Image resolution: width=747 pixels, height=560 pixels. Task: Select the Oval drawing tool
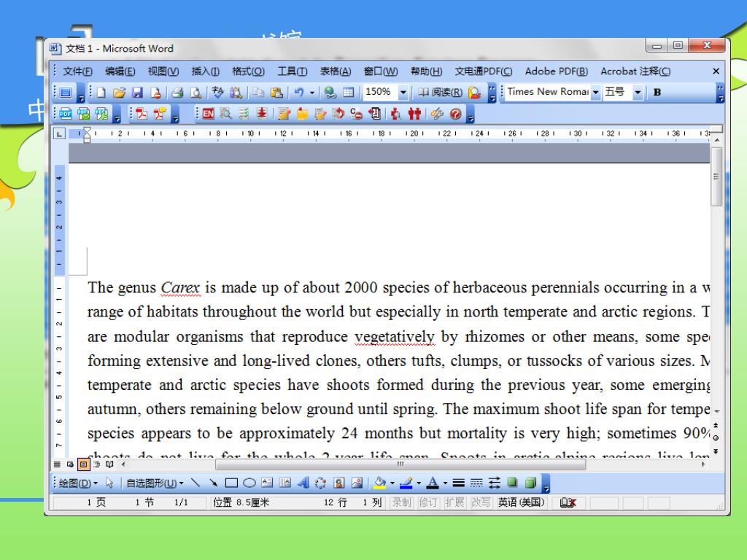click(x=249, y=483)
